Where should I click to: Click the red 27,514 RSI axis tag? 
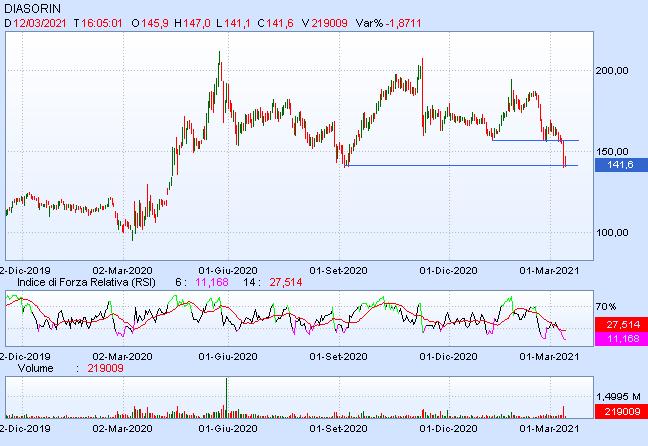click(x=621, y=324)
